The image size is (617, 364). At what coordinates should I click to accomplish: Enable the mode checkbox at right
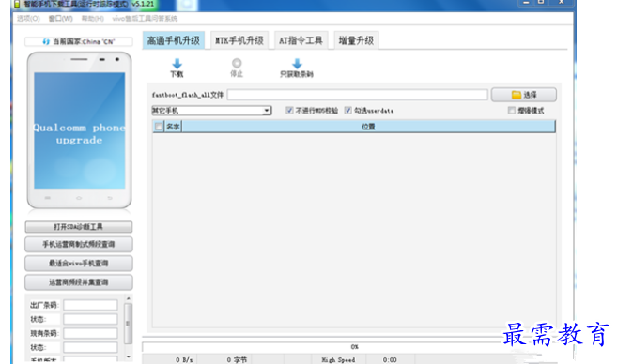(x=512, y=111)
